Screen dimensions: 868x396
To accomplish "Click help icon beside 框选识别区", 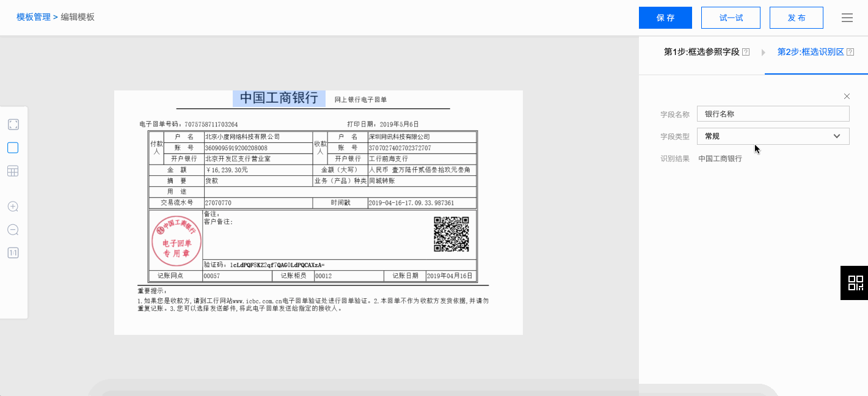I will (x=850, y=53).
